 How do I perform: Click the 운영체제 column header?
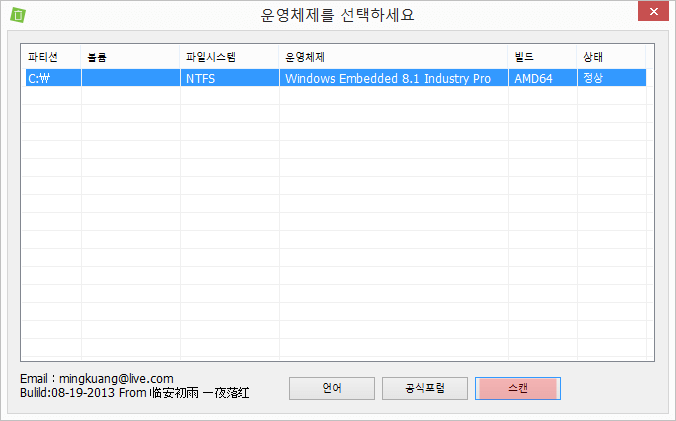click(394, 57)
